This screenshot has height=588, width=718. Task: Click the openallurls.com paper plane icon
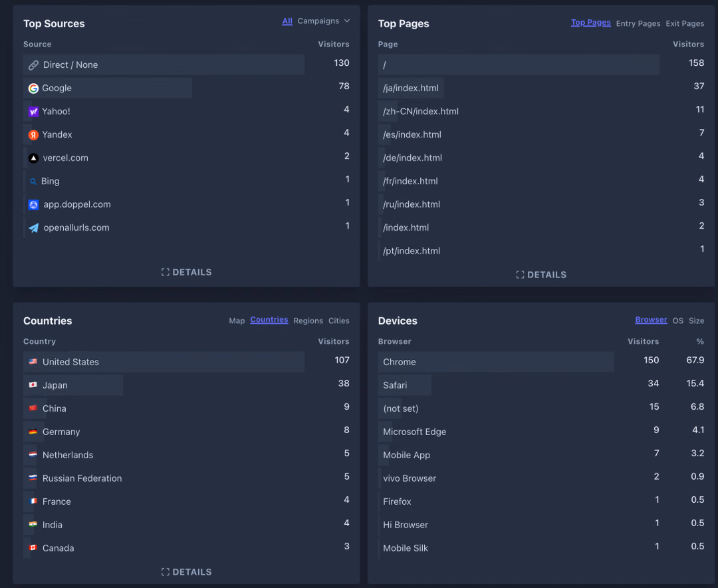(x=33, y=227)
